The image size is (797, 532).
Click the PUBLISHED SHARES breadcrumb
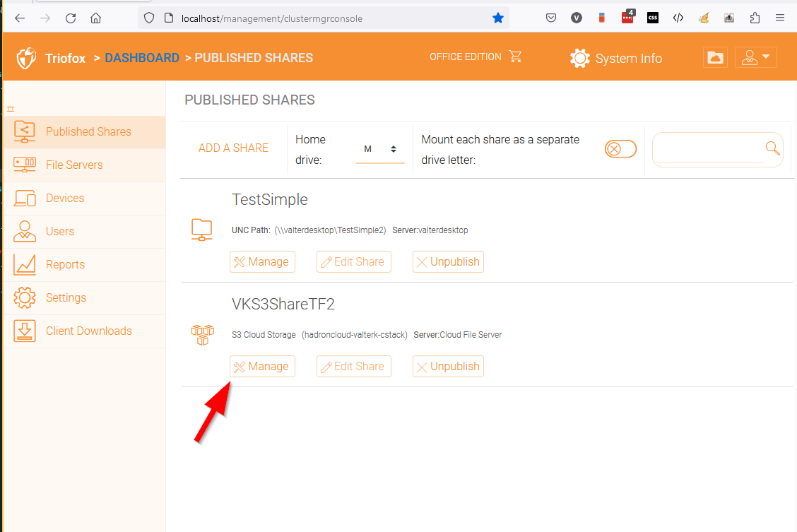click(x=254, y=58)
